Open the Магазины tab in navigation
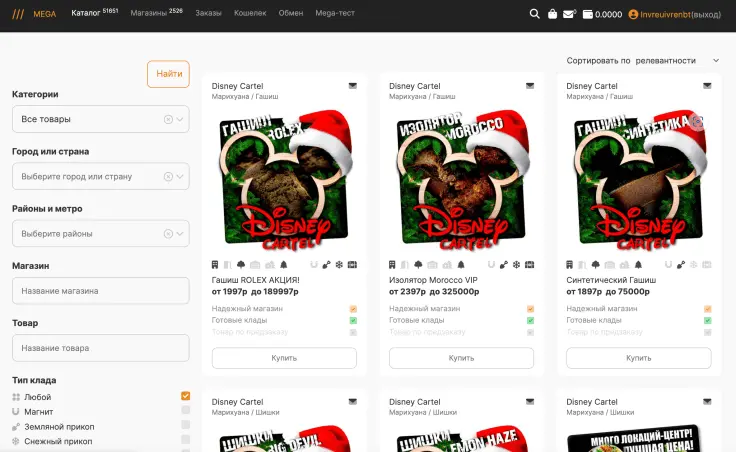Image resolution: width=736 pixels, height=452 pixels. tap(155, 14)
